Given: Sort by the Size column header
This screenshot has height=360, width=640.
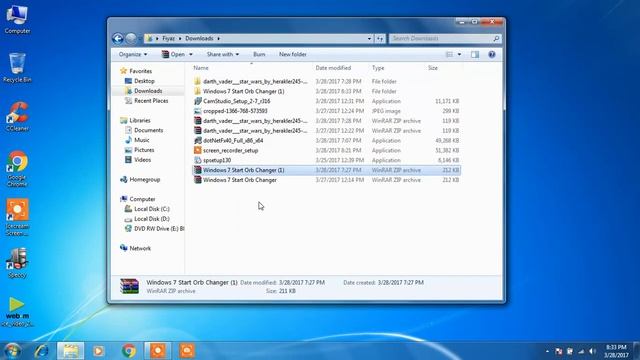Looking at the screenshot, I should coord(433,68).
